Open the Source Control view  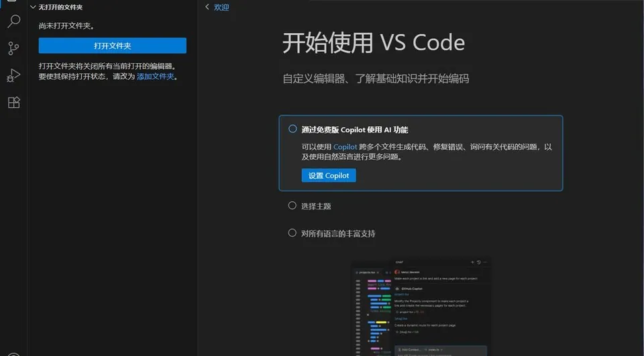(x=13, y=48)
